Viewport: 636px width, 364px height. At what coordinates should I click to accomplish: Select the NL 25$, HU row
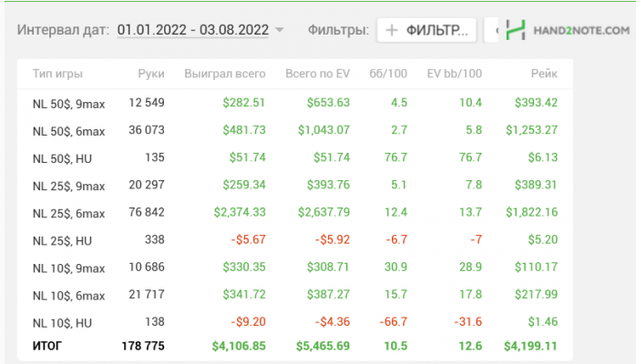click(x=62, y=241)
